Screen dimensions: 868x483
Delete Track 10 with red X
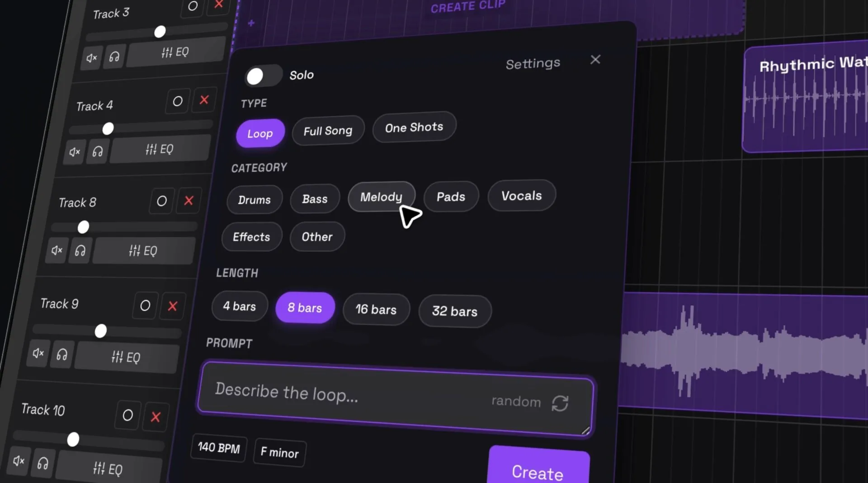click(156, 417)
